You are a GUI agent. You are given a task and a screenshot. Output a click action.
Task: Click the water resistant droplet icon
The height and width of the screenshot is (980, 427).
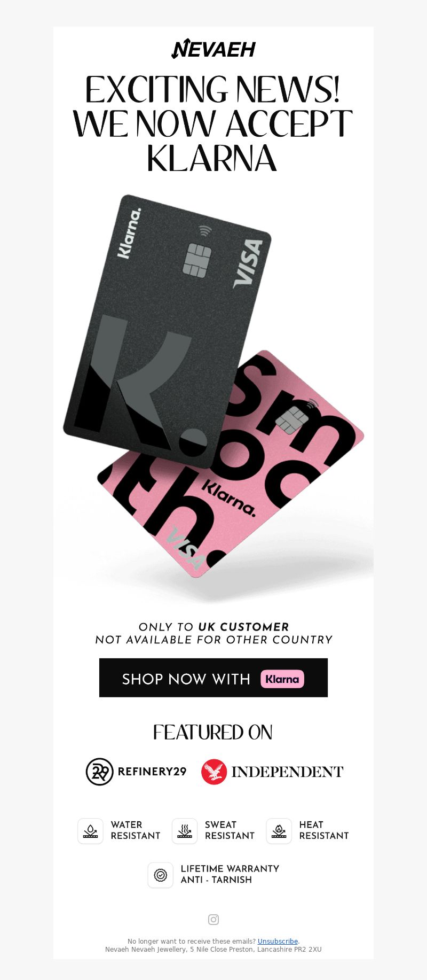[90, 831]
